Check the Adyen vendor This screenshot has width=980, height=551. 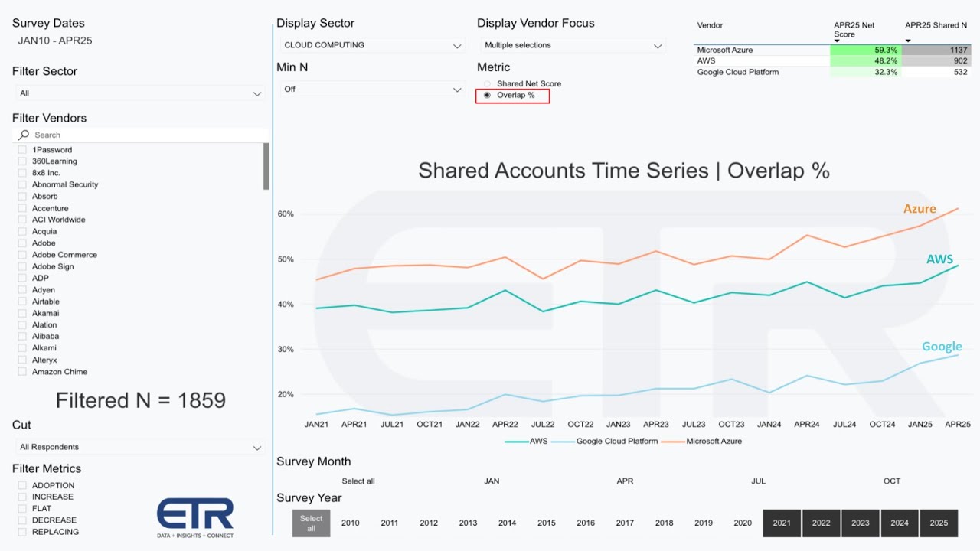point(23,290)
